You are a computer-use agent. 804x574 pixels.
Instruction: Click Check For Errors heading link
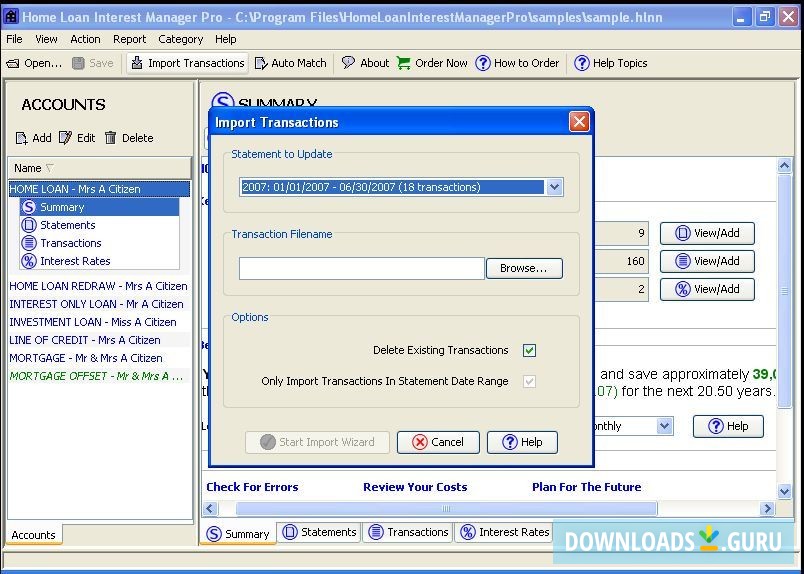(x=252, y=487)
